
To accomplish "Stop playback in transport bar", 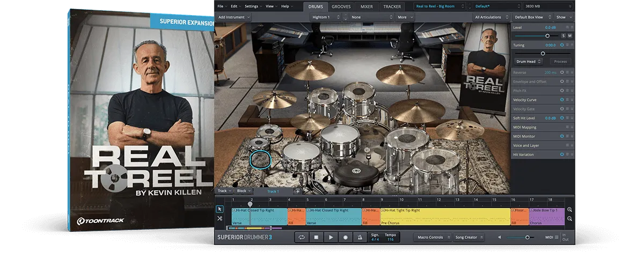I will tap(316, 237).
